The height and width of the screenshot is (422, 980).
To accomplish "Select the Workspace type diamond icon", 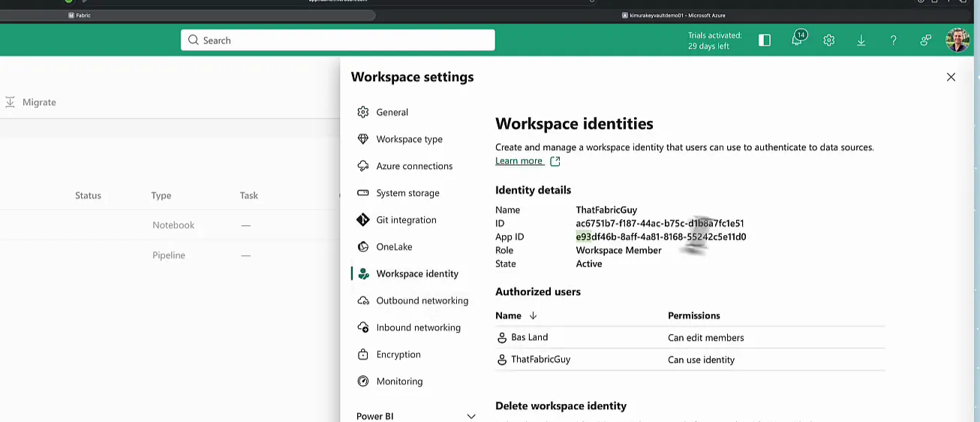I will coord(363,139).
